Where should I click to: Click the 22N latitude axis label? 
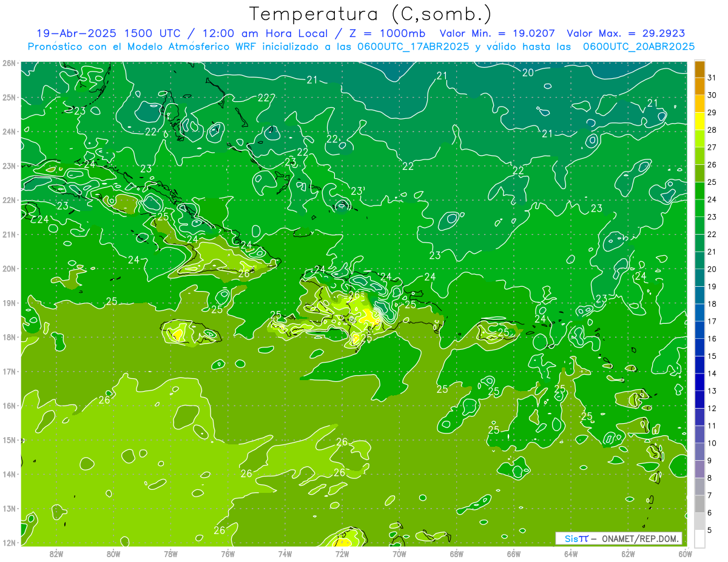pos(8,200)
